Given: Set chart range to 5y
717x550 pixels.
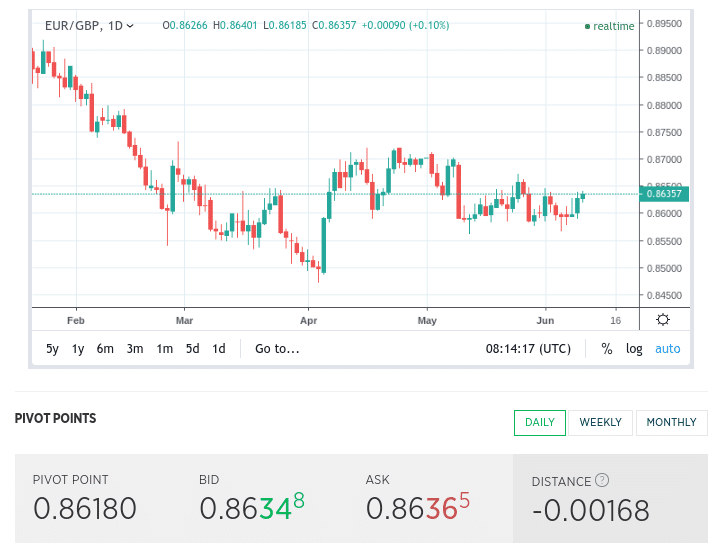Looking at the screenshot, I should [x=52, y=349].
